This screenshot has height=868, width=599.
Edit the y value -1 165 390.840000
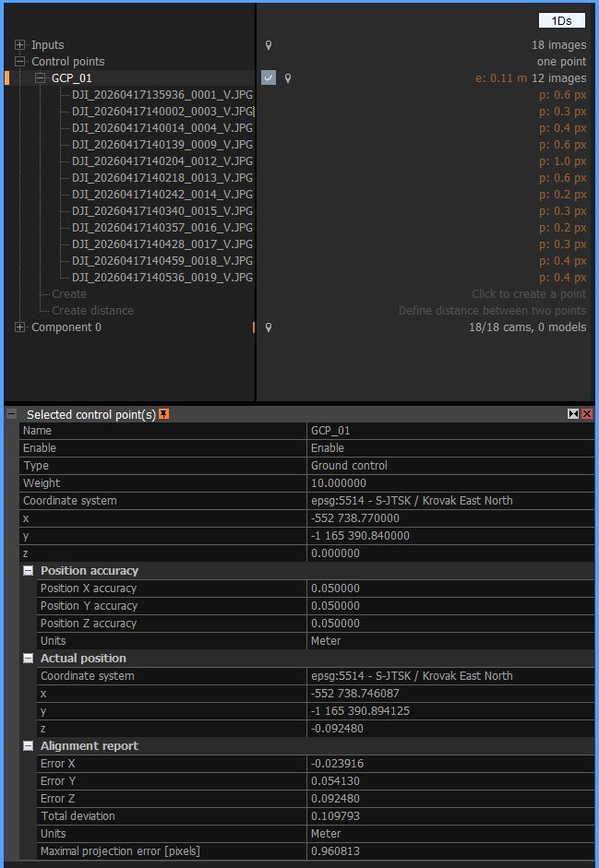pyautogui.click(x=450, y=536)
